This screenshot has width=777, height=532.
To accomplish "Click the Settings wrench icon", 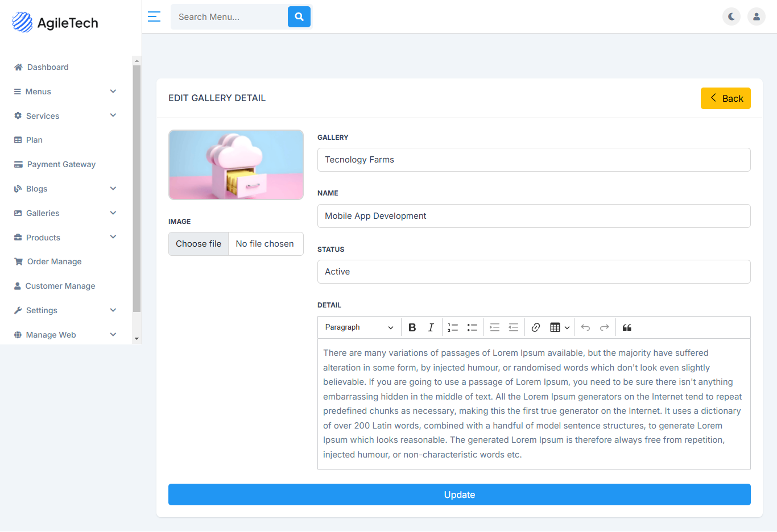I will click(18, 310).
